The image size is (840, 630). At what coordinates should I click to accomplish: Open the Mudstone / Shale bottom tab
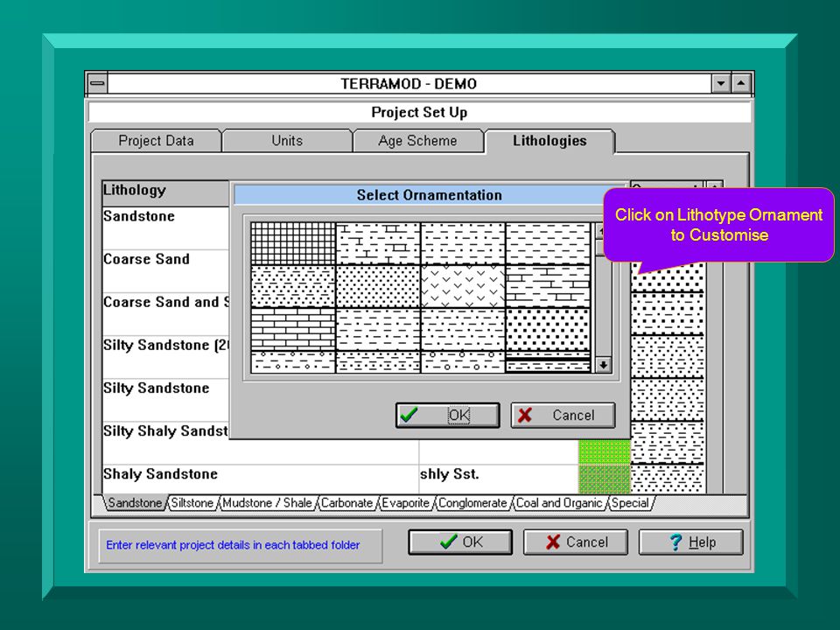(x=267, y=503)
